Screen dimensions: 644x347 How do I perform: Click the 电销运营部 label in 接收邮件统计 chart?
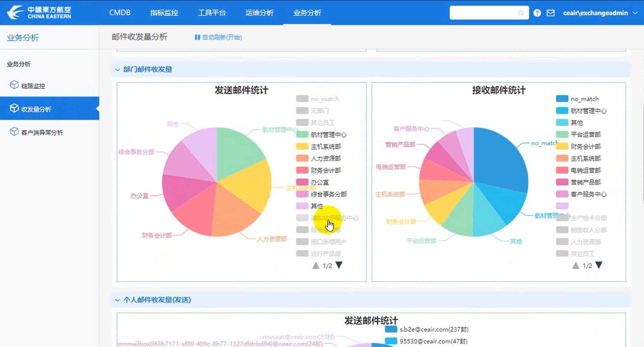(x=391, y=167)
